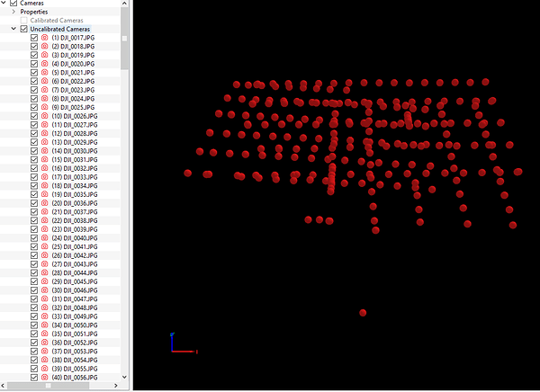Select (32) DJI_0048.JPG file name
This screenshot has width=540, height=392.
(x=75, y=307)
